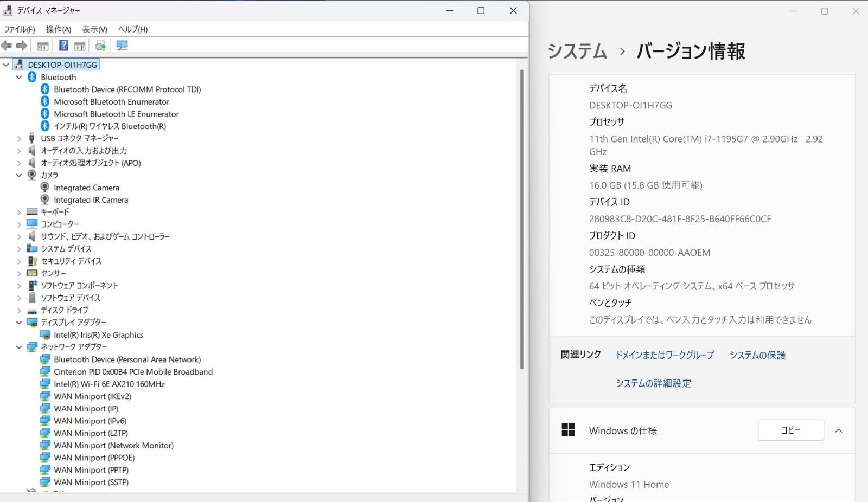Select WAN Miniport (Network Monitor) adapter
This screenshot has height=502, width=868.
click(113, 446)
